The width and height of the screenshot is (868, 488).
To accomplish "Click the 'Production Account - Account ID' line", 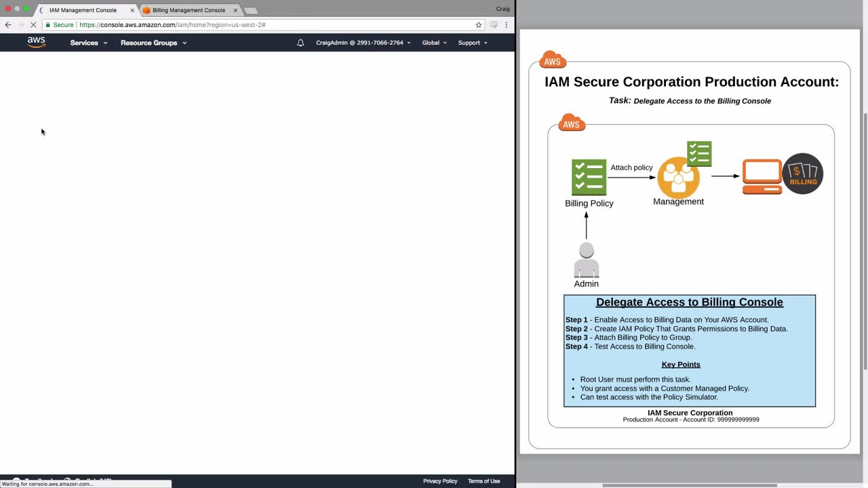I will point(691,420).
